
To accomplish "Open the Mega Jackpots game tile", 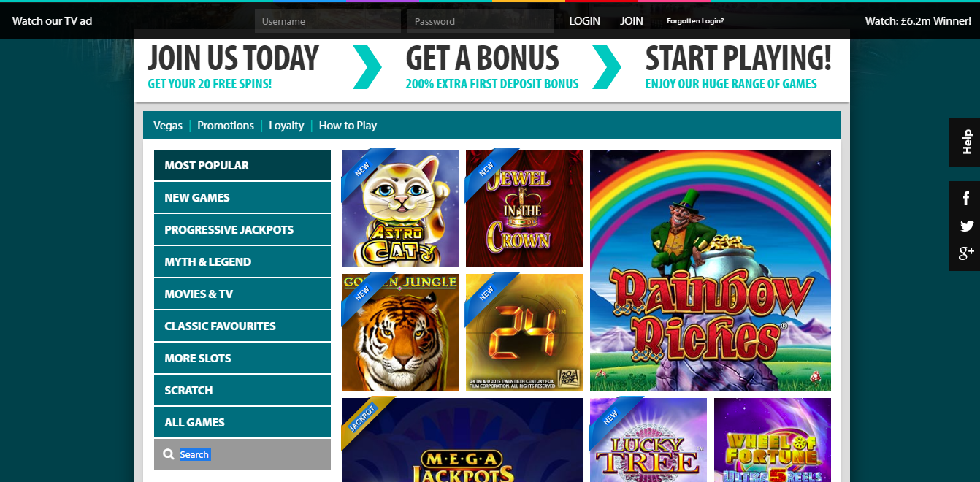I will pyautogui.click(x=462, y=440).
